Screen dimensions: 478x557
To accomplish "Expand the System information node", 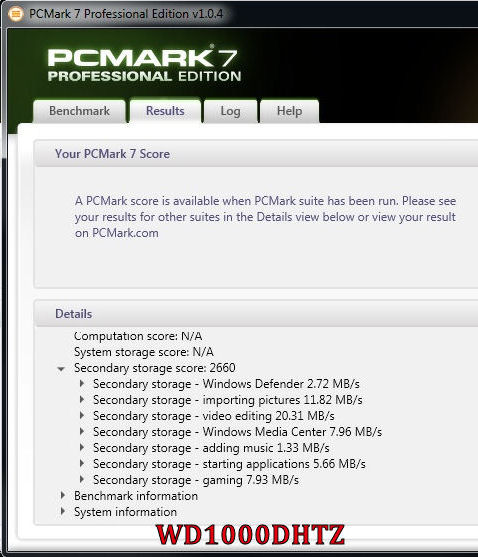I will [x=63, y=512].
